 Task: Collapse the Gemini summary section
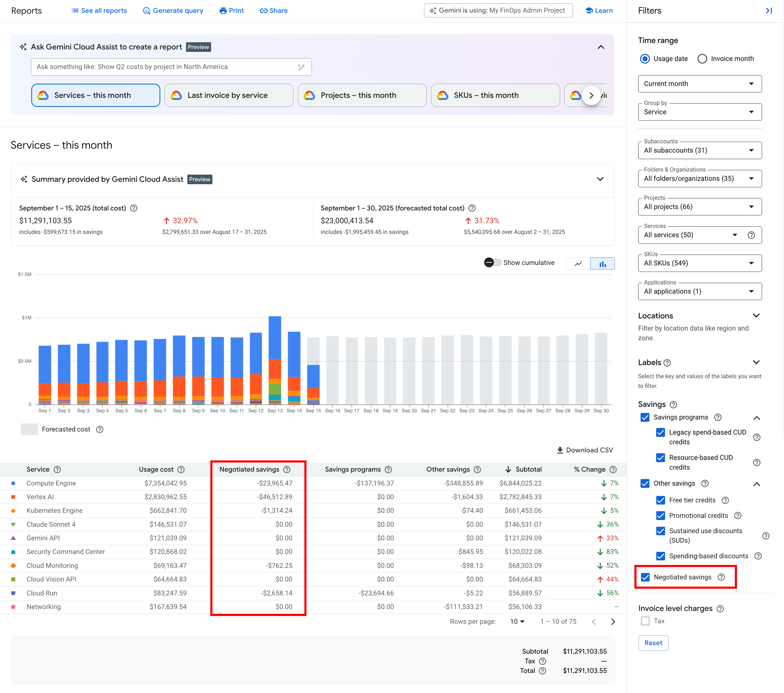coord(600,179)
